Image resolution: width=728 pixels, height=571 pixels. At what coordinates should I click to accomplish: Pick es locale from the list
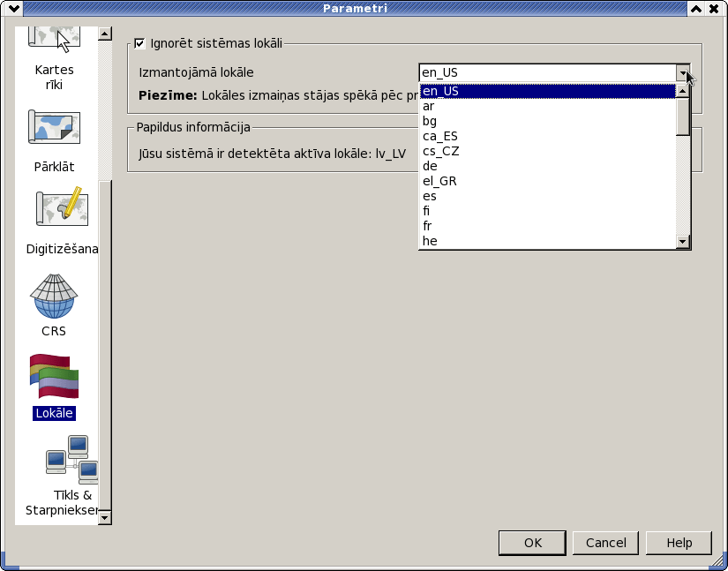(x=548, y=196)
